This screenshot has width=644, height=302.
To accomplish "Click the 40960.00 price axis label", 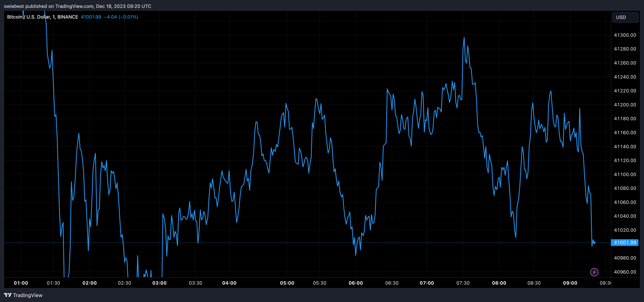I will coord(625,272).
